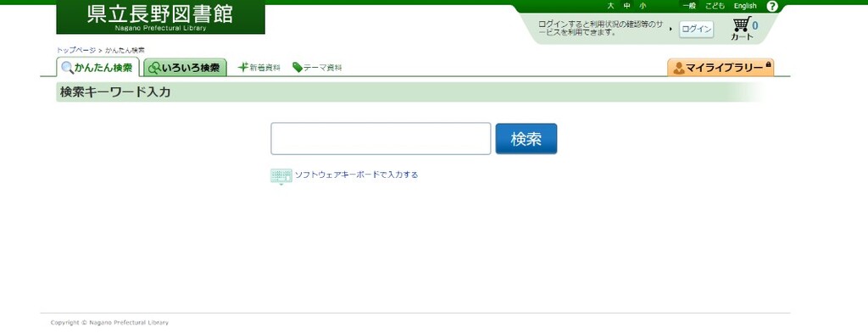
Task: Click the かんたん検索 breadcrumb text
Action: [x=125, y=50]
